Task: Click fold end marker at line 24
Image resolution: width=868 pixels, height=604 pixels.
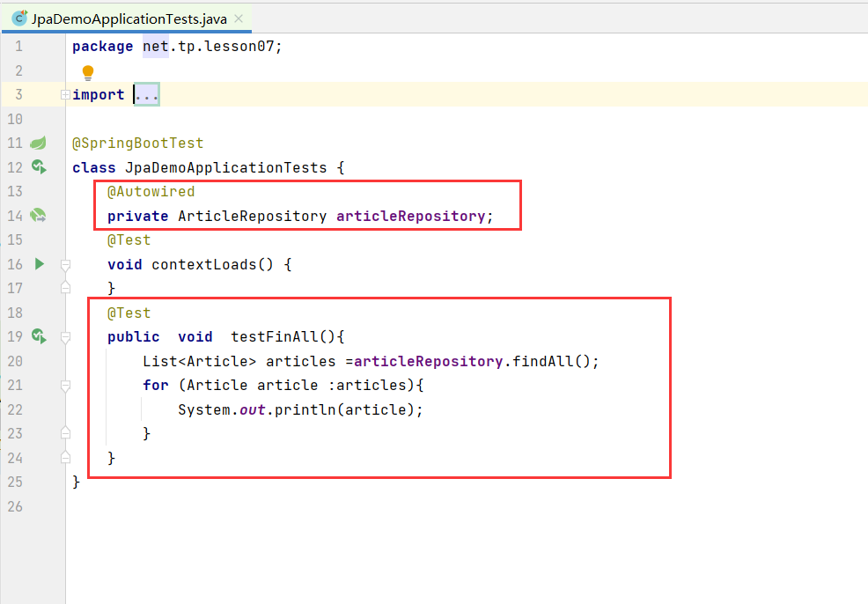Action: 65,457
